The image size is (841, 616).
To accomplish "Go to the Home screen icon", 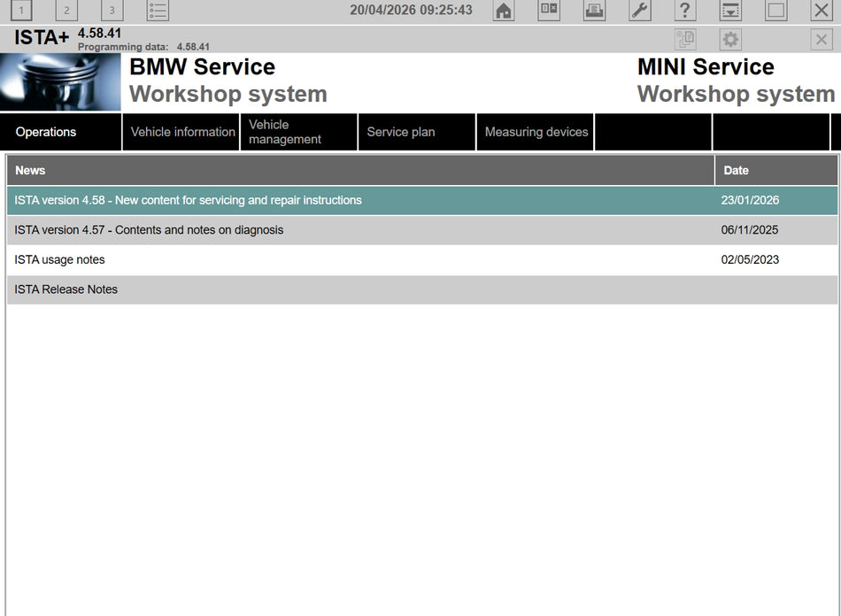I will pos(503,11).
